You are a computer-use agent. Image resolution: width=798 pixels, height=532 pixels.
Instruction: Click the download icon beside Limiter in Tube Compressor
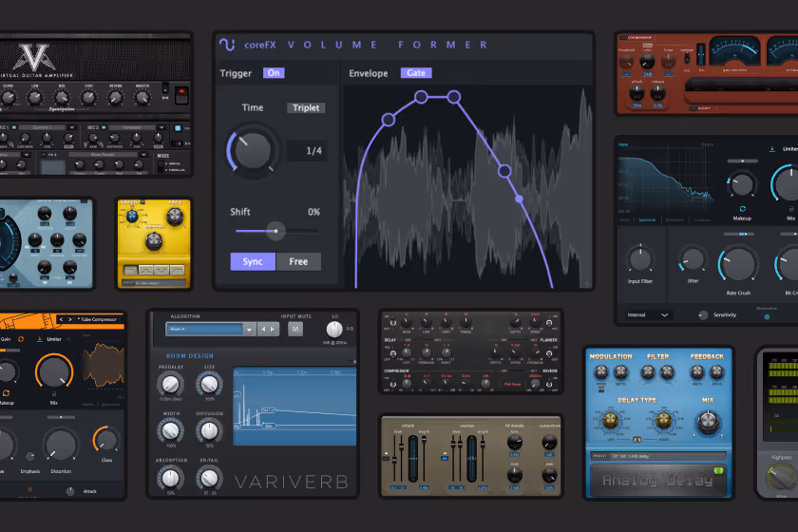pyautogui.click(x=40, y=339)
